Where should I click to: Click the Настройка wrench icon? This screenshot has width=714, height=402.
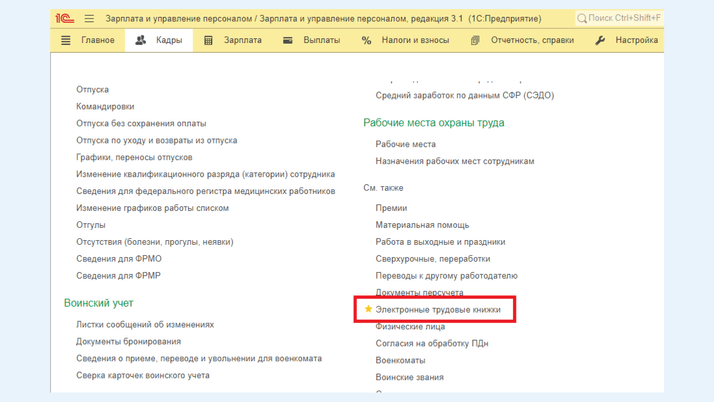point(600,41)
